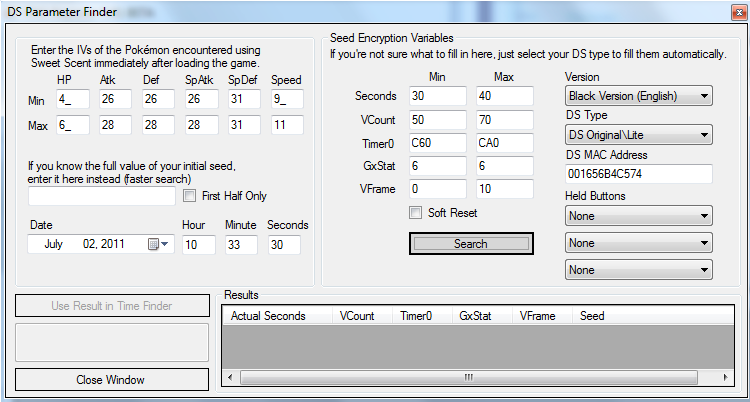
Task: Click the DS MAC Address field
Action: click(638, 174)
